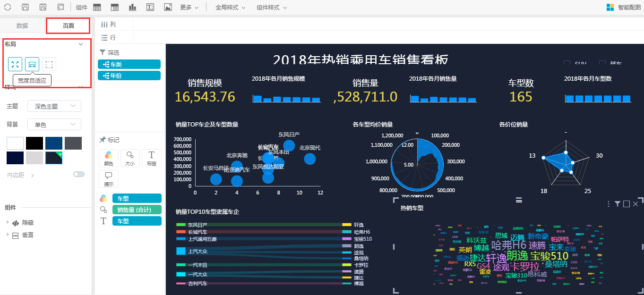This screenshot has width=644, height=295.
Task: Expand the 垂直 tree node triangle
Action: (7, 235)
